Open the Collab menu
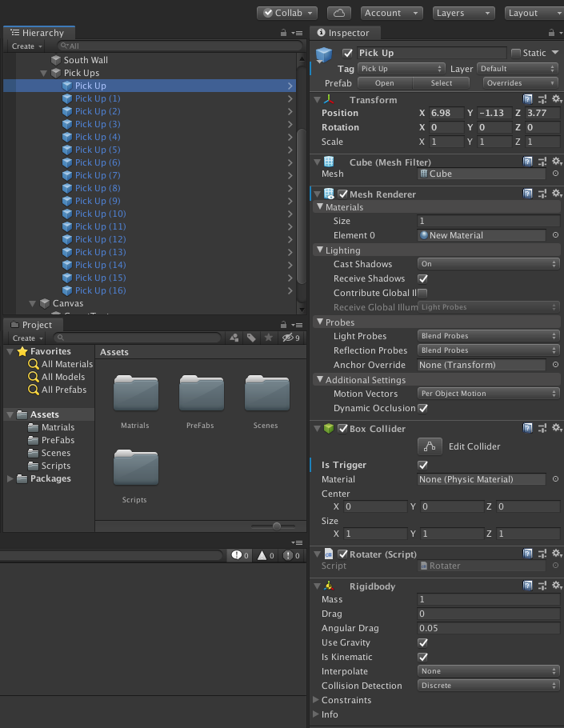Image resolution: width=564 pixels, height=728 pixels. tap(287, 13)
